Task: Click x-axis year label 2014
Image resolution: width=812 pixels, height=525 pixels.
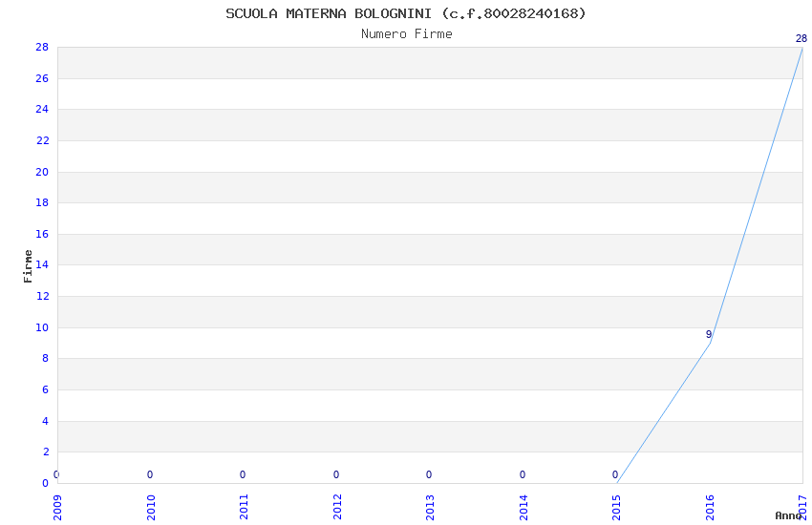Action: pyautogui.click(x=524, y=508)
